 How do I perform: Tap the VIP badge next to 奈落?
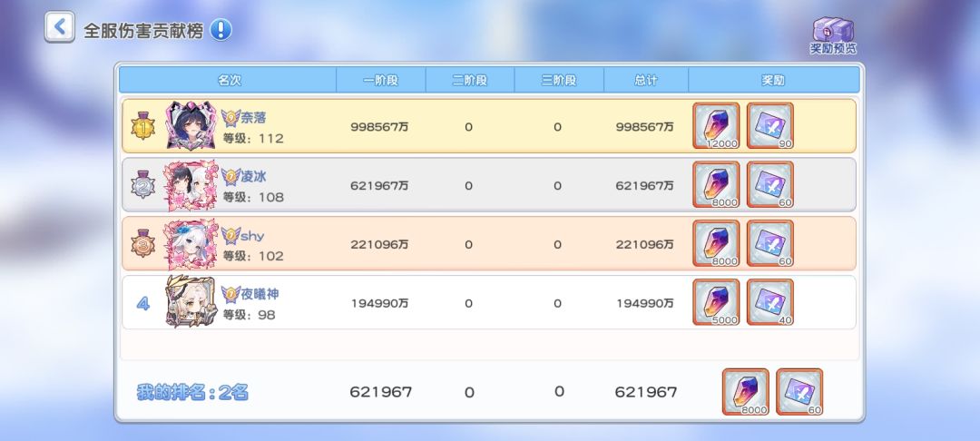point(230,118)
